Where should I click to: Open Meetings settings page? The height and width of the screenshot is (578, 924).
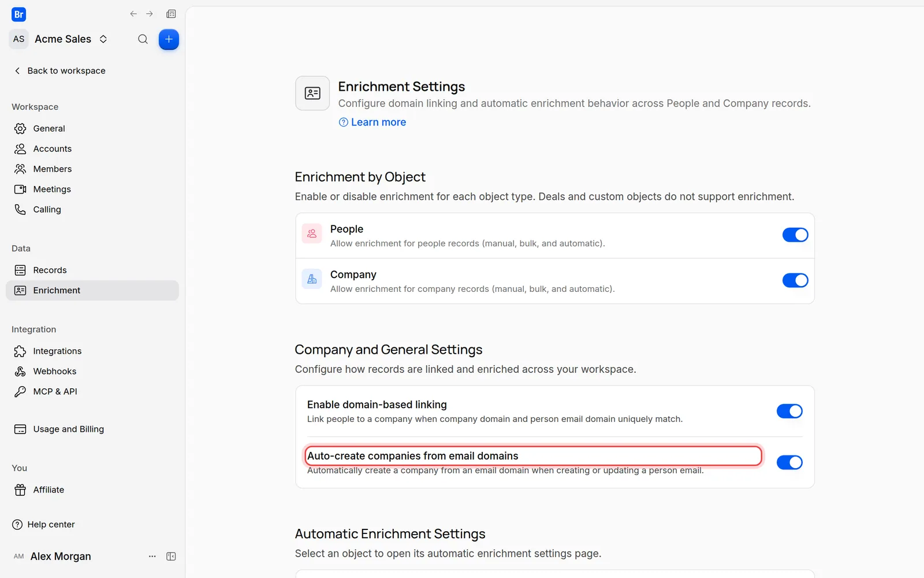[x=92, y=189]
